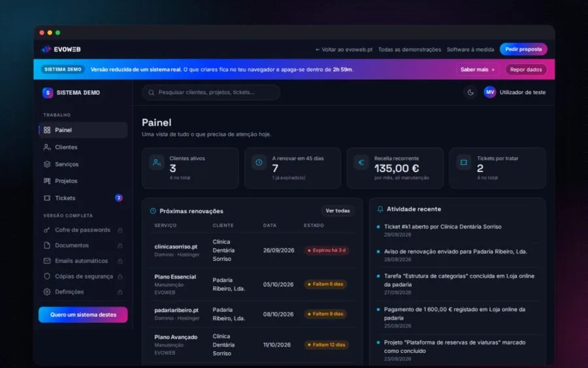Click the SISTEMA DEMO banner badge
This screenshot has height=368, width=588.
[x=63, y=69]
